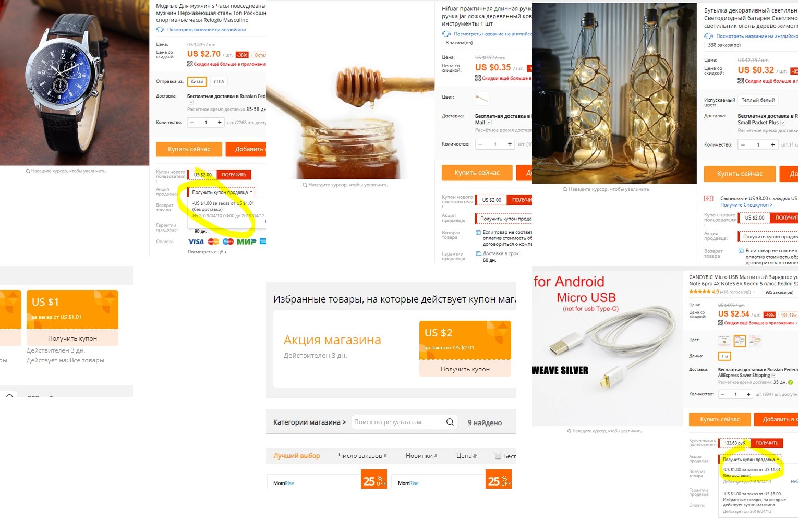Select США as shipping origin
Image resolution: width=798 pixels, height=532 pixels.
coord(219,81)
